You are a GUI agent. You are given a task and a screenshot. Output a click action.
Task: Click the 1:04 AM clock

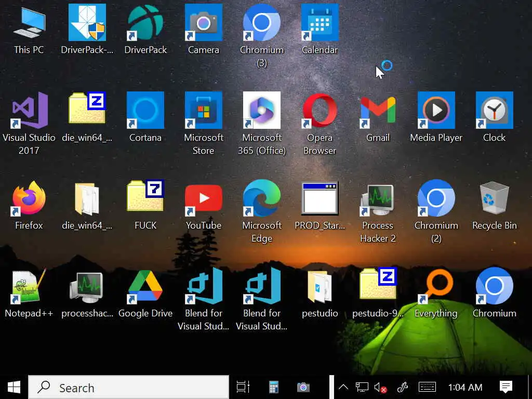[465, 387]
